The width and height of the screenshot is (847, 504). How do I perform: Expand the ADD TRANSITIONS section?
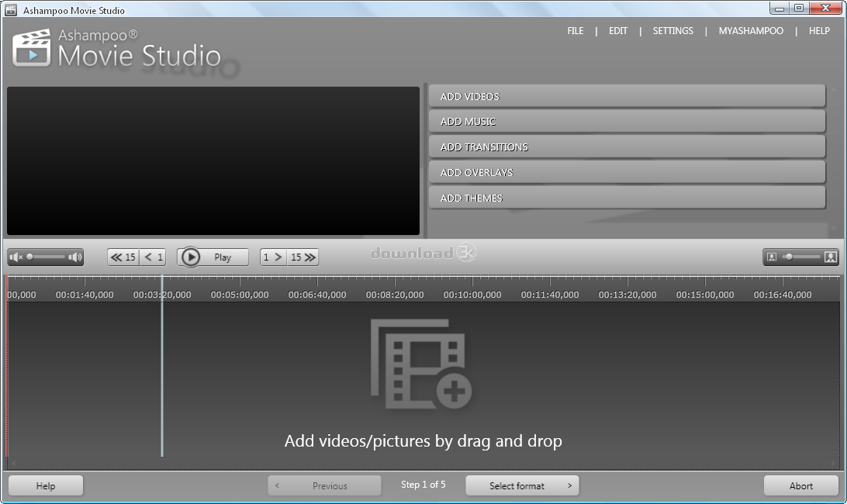(627, 147)
